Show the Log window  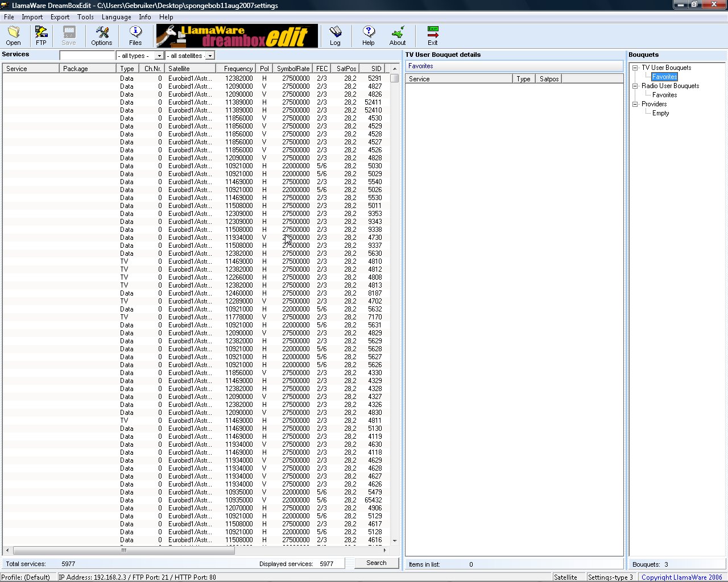335,35
